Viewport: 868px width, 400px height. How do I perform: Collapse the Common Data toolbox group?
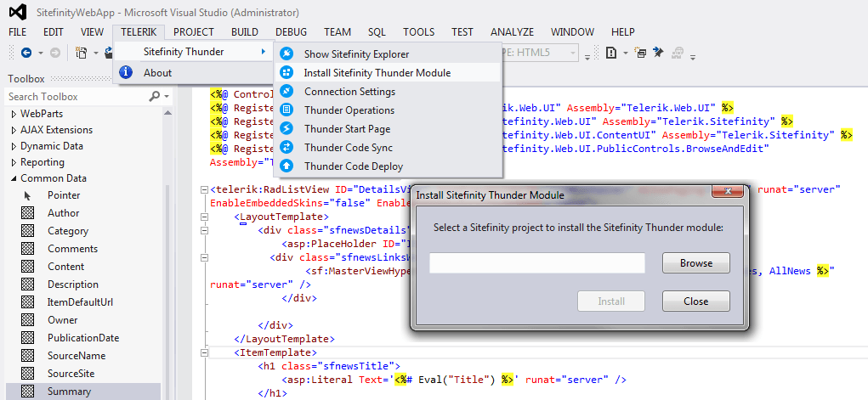point(13,178)
